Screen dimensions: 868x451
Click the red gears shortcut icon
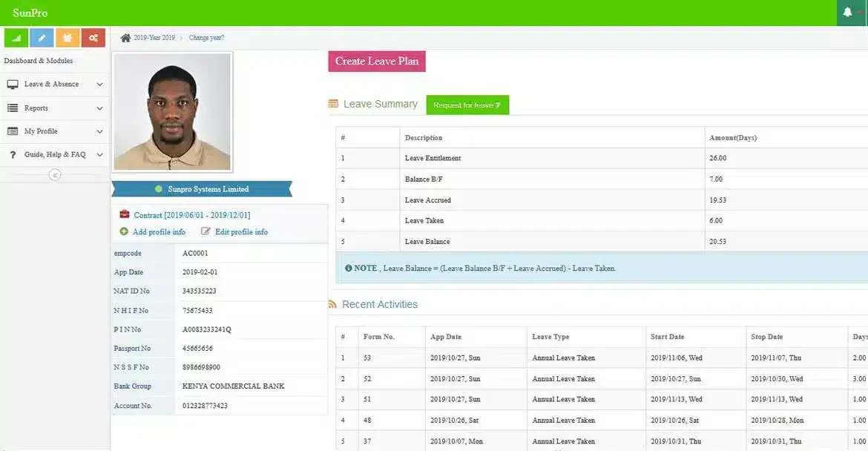pos(93,38)
